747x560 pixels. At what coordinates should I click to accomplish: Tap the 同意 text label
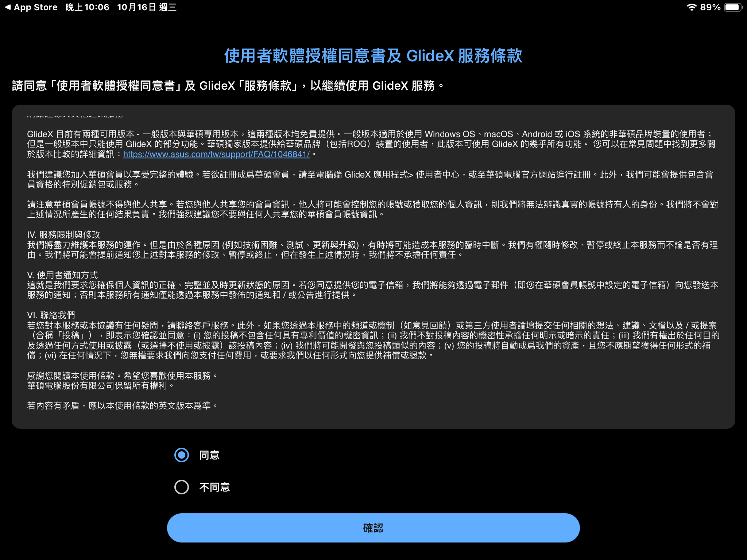[x=209, y=455]
